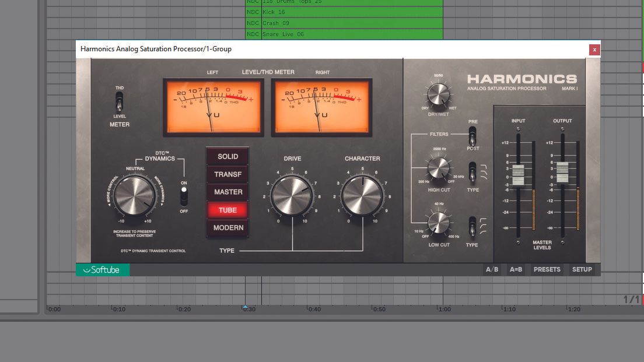644x362 pixels.
Task: Adjust the DRIVE knob
Action: point(292,194)
